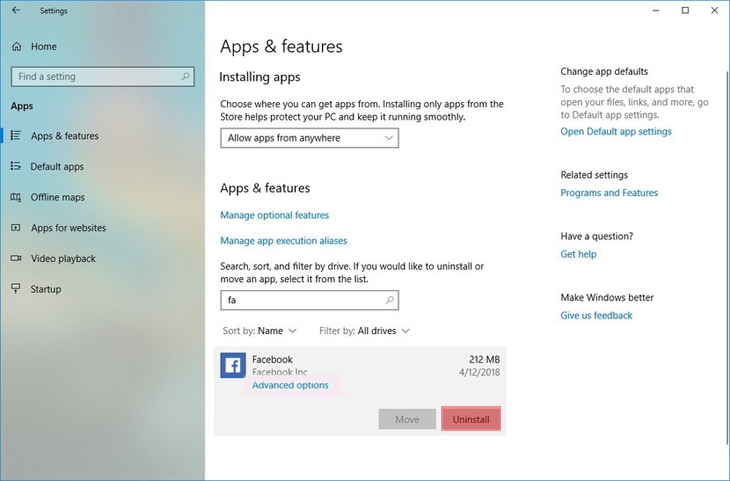This screenshot has width=730, height=481.
Task: Focus the Find a setting search box
Action: [102, 76]
